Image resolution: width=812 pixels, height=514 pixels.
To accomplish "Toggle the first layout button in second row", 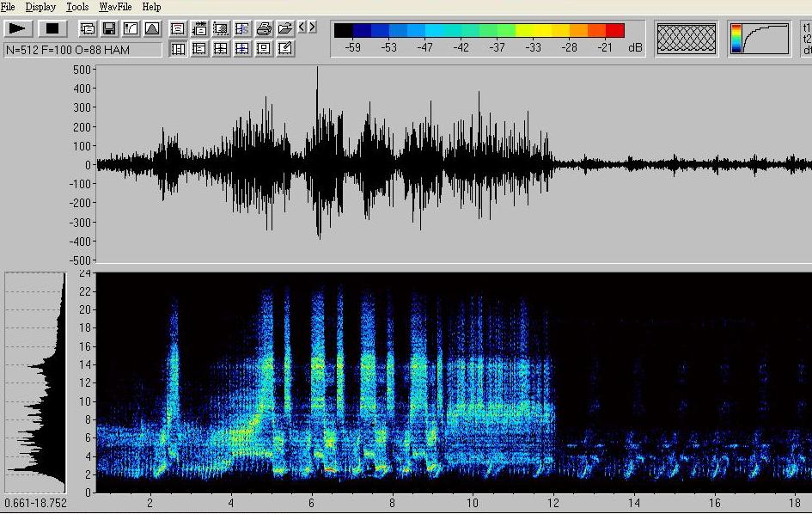I will [178, 49].
